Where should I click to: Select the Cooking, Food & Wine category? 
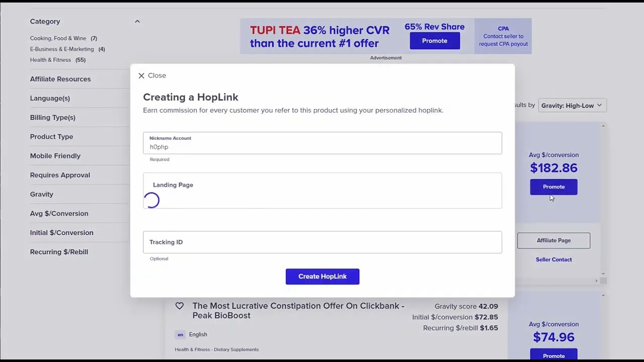[x=63, y=38]
